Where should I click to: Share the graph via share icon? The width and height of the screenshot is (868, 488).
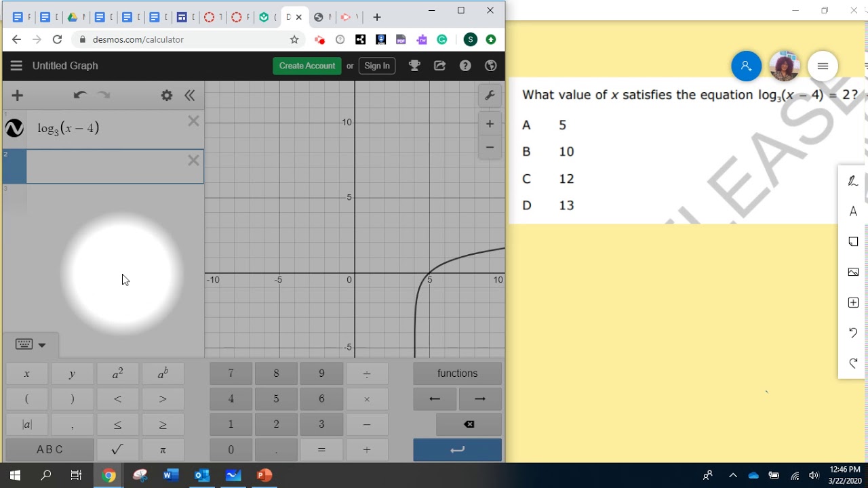pos(440,66)
